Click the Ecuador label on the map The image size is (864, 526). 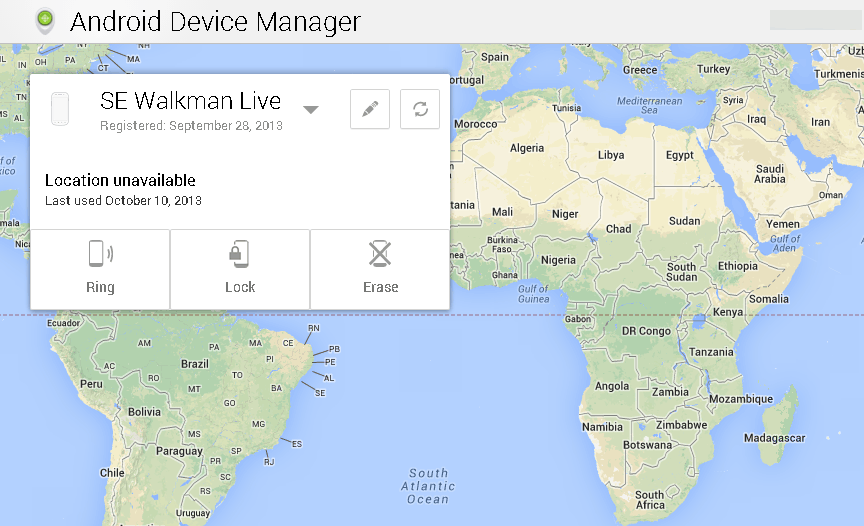click(63, 323)
